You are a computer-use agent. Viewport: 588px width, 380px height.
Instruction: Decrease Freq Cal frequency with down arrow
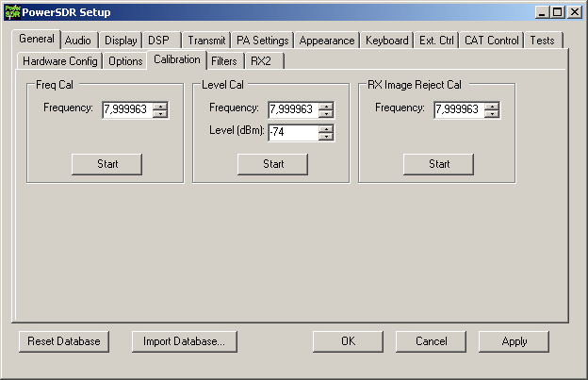pos(161,114)
